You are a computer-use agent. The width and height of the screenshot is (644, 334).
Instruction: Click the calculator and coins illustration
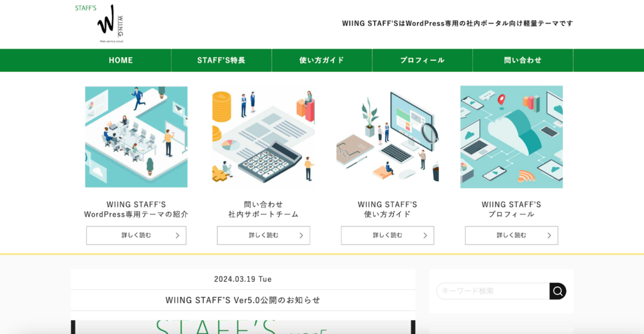(x=264, y=137)
